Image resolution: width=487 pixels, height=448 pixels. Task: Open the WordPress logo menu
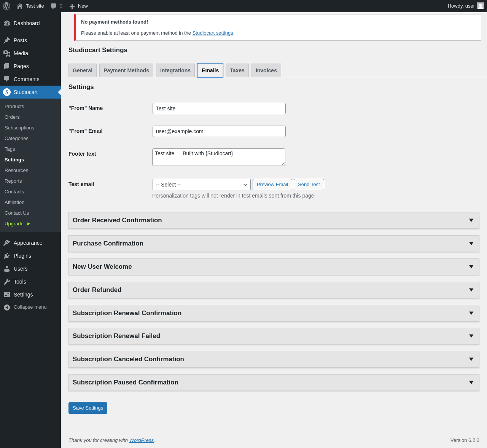(6, 6)
